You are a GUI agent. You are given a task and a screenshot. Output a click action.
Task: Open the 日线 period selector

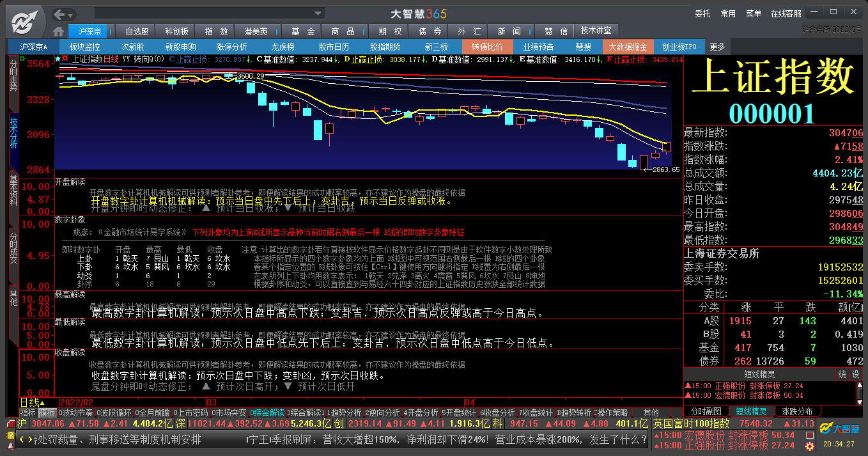[x=32, y=402]
